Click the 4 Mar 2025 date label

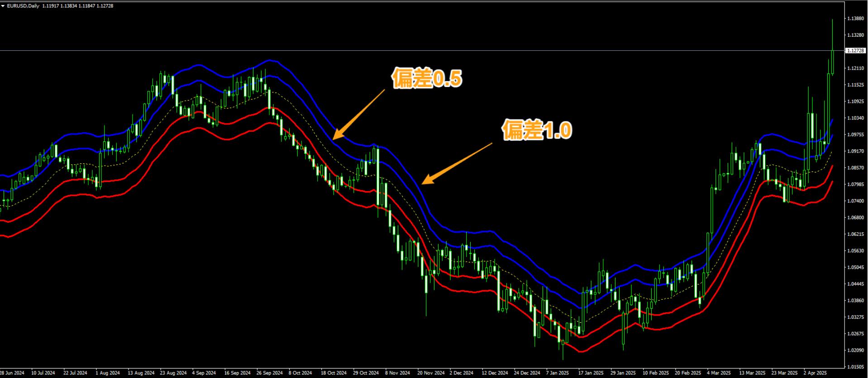[719, 373]
